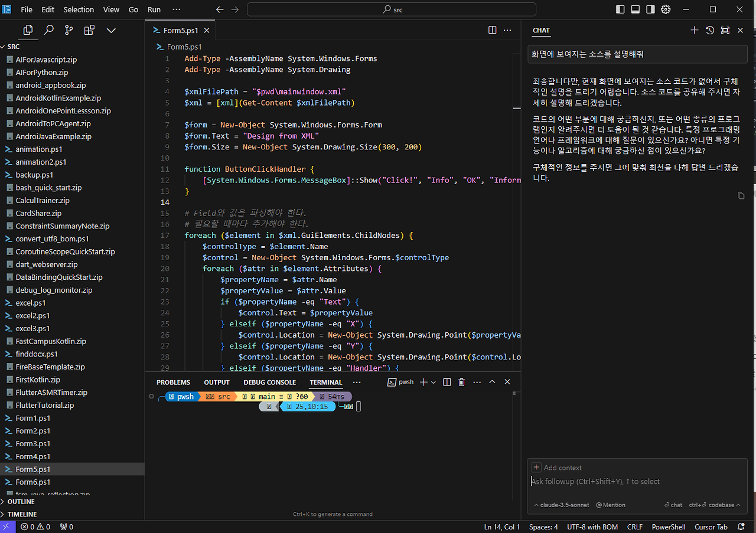Image resolution: width=756 pixels, height=533 pixels.
Task: Collapse the SRC folder section
Action: [x=72, y=47]
